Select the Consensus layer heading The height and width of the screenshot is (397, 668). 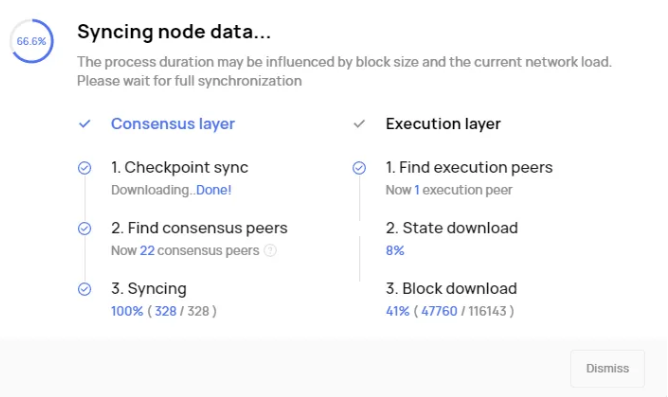point(173,124)
